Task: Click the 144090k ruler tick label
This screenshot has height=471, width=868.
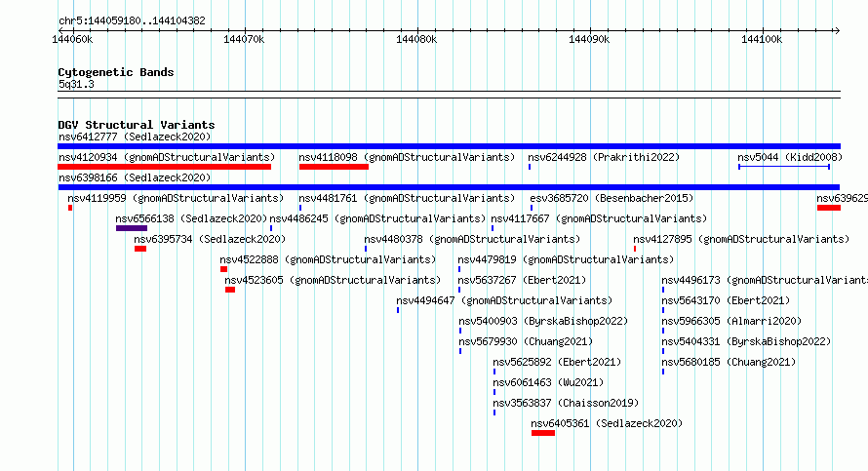Action: pos(589,39)
